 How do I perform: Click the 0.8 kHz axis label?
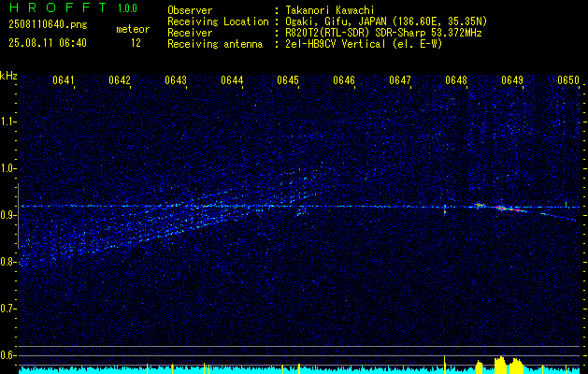[x=7, y=262]
